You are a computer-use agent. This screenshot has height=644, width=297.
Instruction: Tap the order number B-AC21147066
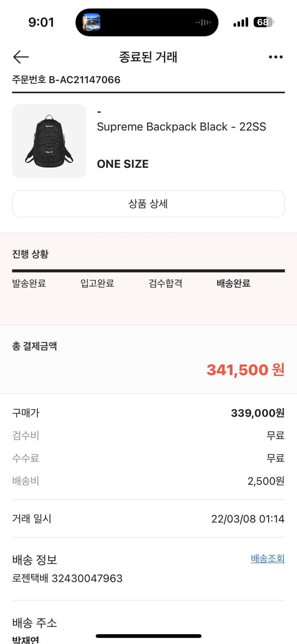click(84, 79)
